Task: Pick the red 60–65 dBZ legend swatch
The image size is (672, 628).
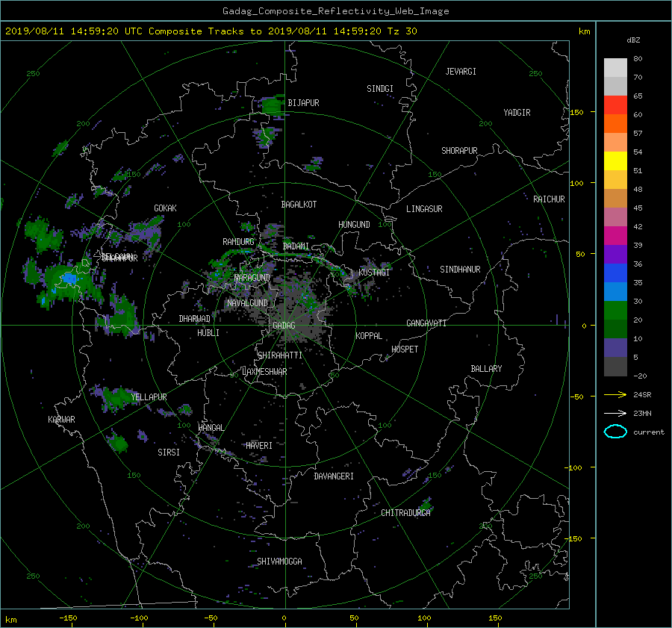Action: (615, 105)
